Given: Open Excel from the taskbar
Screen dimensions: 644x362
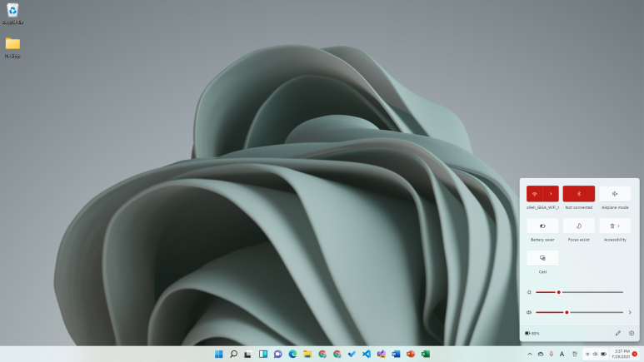Looking at the screenshot, I should (426, 354).
